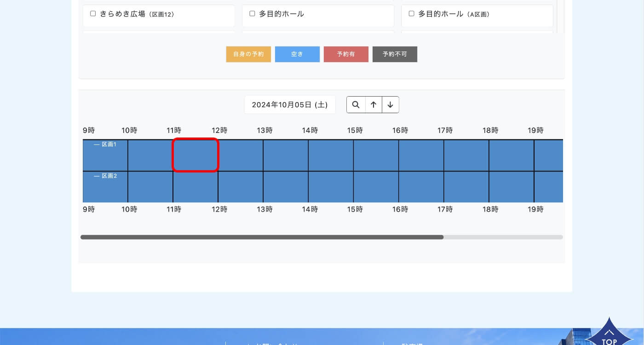The image size is (644, 345).
Task: Click the up arrow date button
Action: tap(374, 105)
